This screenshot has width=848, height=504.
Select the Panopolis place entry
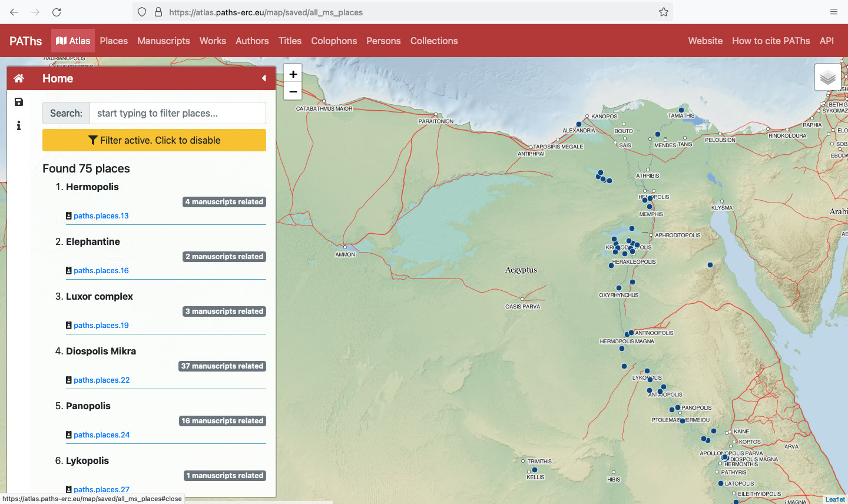coord(88,406)
